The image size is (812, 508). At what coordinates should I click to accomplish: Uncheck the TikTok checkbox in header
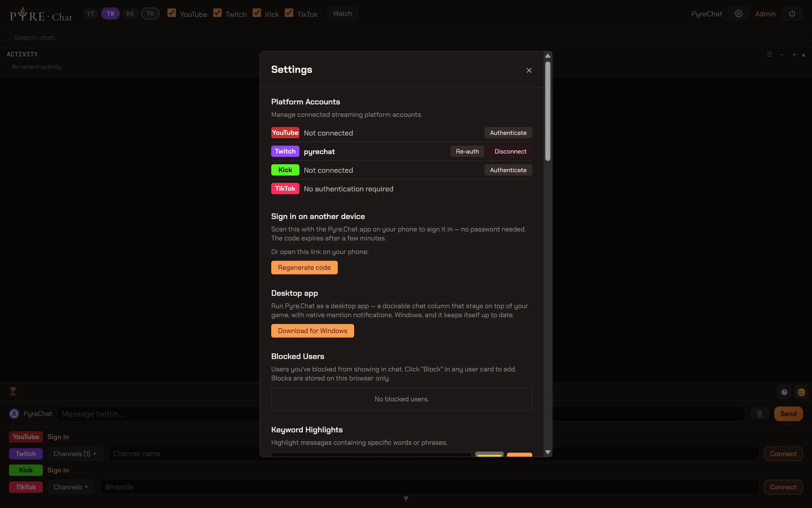tap(289, 13)
